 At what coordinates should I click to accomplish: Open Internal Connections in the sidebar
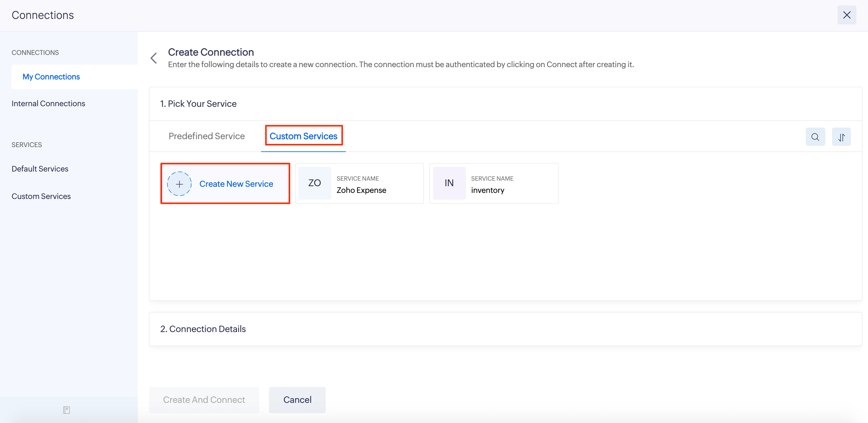tap(48, 103)
